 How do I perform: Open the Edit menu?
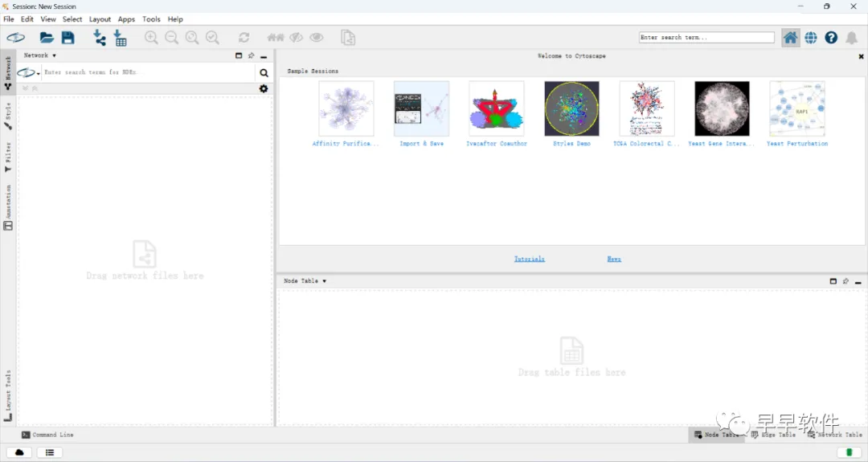pyautogui.click(x=27, y=18)
